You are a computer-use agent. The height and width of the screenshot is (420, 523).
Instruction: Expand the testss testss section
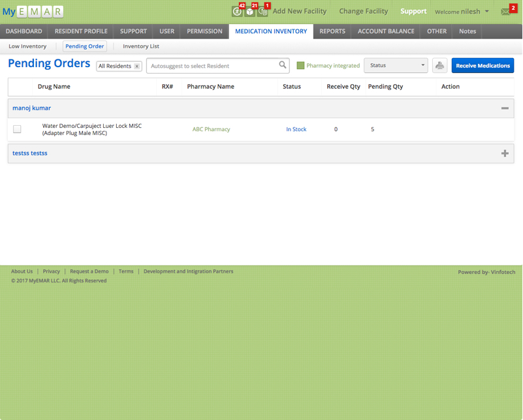click(505, 153)
